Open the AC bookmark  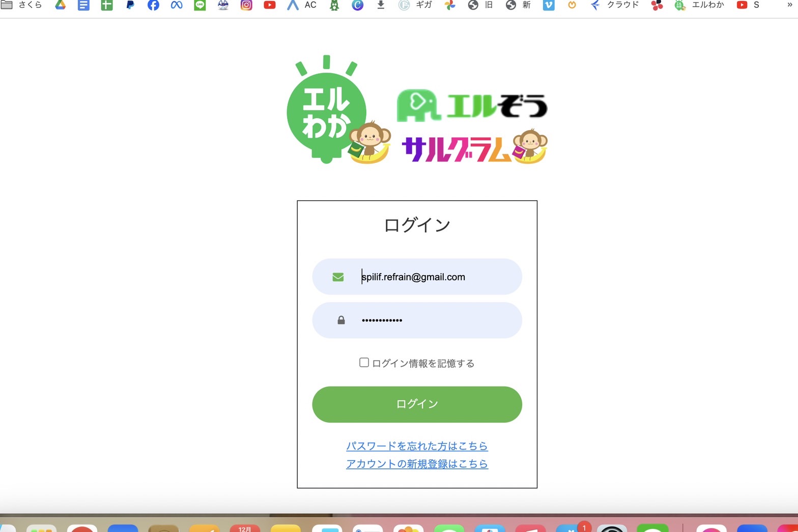click(x=302, y=5)
